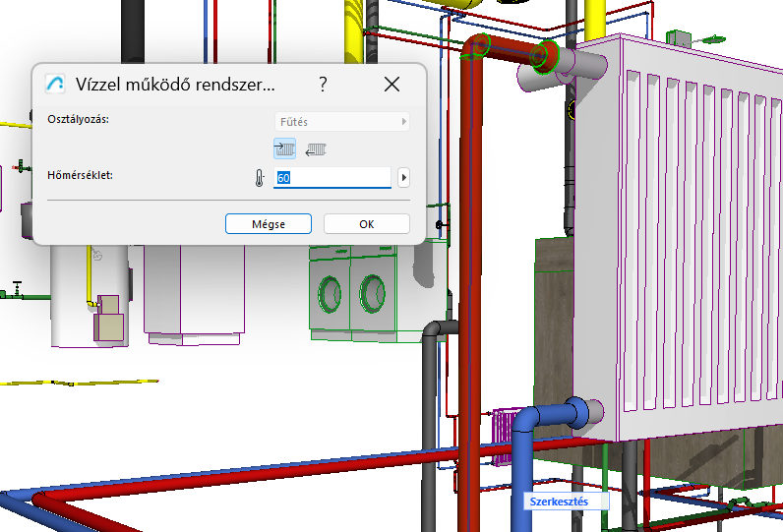Click the Hőmérséklet label
The height and width of the screenshot is (532, 783).
(80, 175)
